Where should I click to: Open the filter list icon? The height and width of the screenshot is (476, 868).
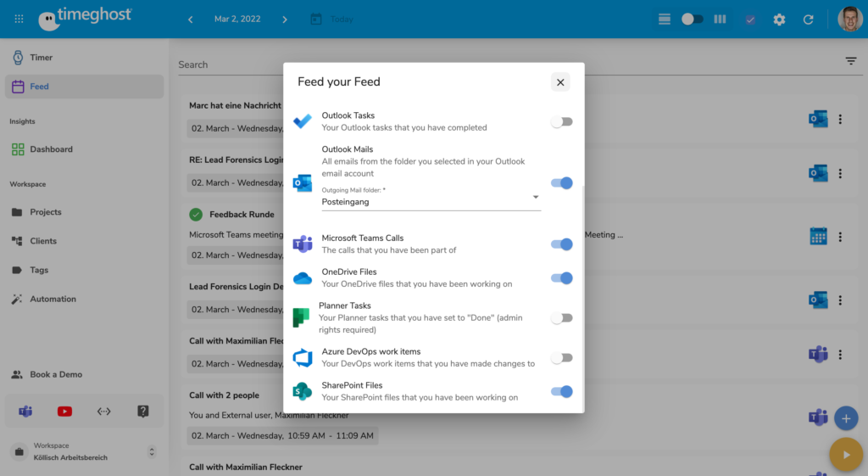(x=850, y=61)
